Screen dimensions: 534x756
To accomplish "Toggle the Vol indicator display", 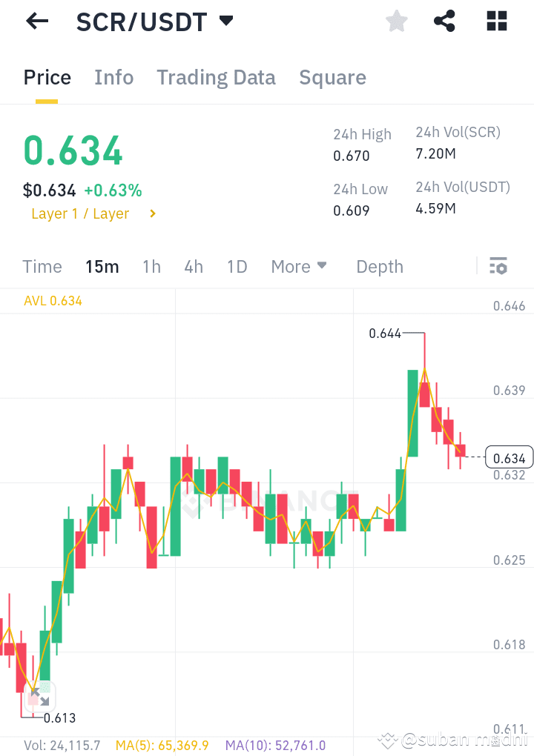I will pos(62,747).
